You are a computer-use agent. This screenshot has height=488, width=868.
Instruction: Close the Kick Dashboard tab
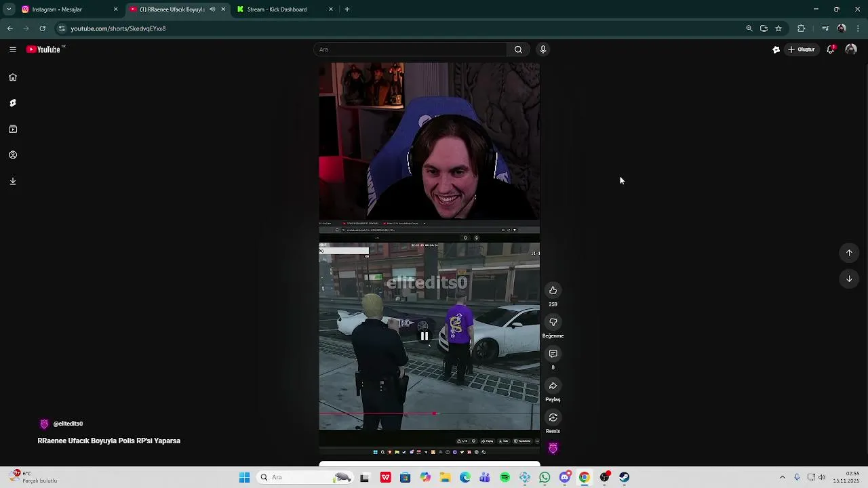[x=331, y=9]
